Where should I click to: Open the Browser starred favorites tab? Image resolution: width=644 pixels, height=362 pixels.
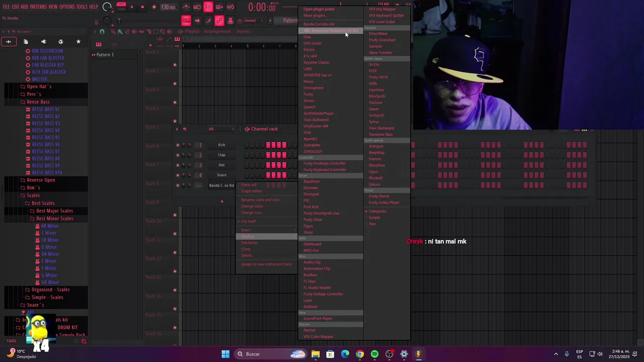[x=78, y=42]
